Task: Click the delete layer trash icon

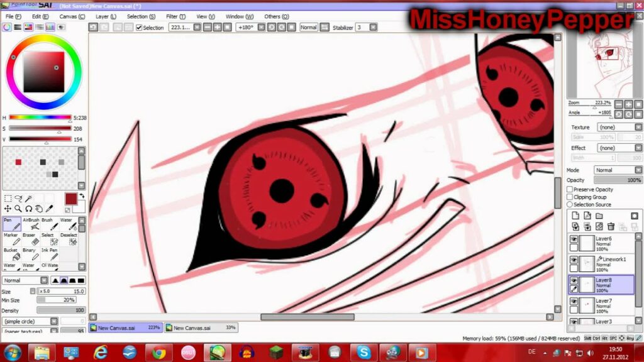Action: pos(611,226)
